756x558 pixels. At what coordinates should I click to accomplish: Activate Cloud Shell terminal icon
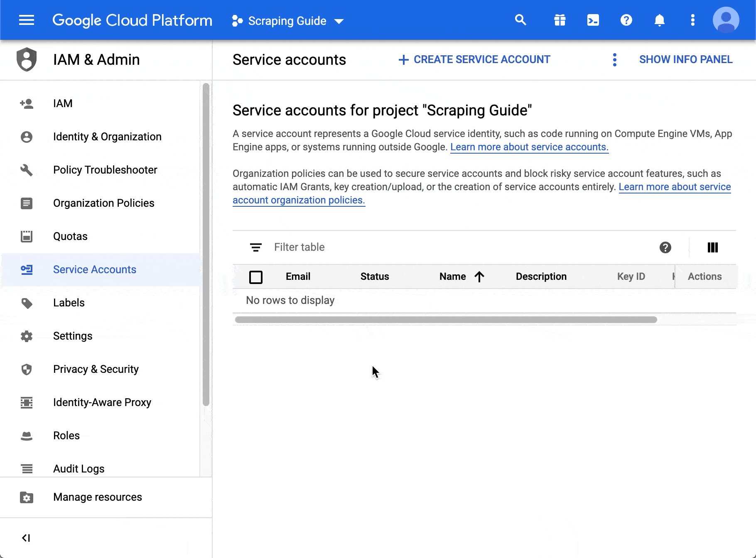(593, 20)
